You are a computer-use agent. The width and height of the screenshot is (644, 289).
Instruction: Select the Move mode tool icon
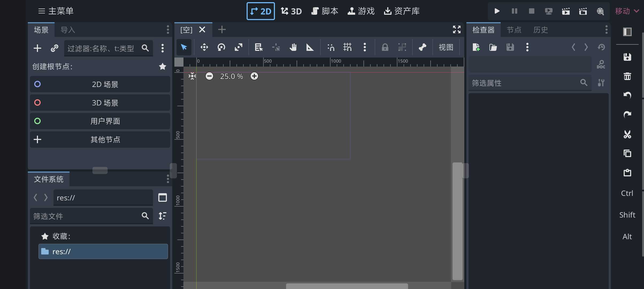(x=204, y=47)
